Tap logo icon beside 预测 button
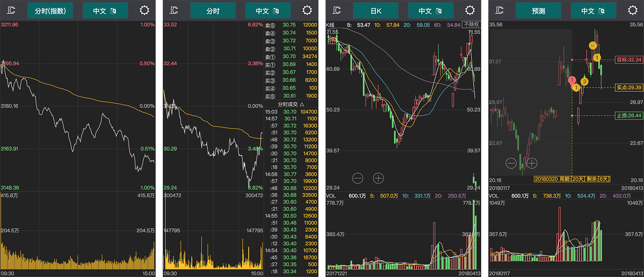Image resolution: width=644 pixels, height=277 pixels. click(x=500, y=10)
